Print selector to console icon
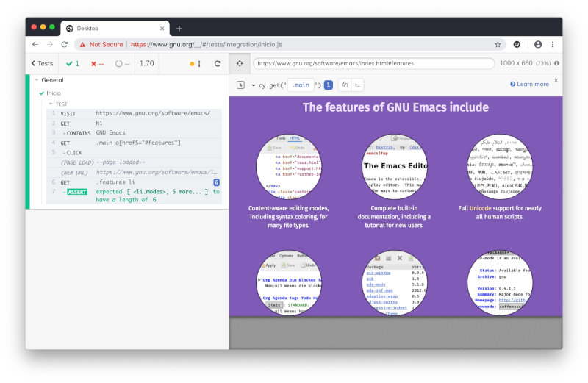This screenshot has width=588, height=383. coord(356,85)
